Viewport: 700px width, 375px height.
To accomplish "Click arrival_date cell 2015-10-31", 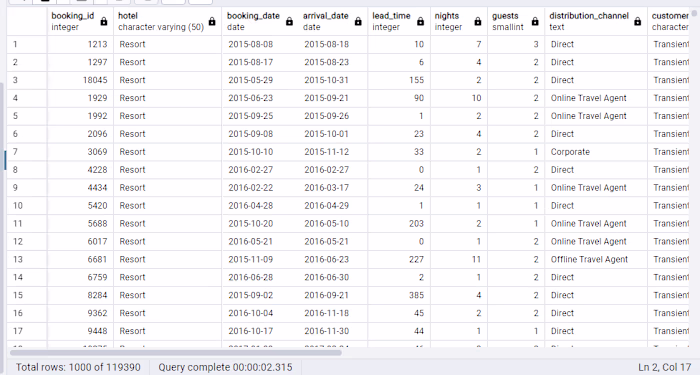I will tap(333, 80).
